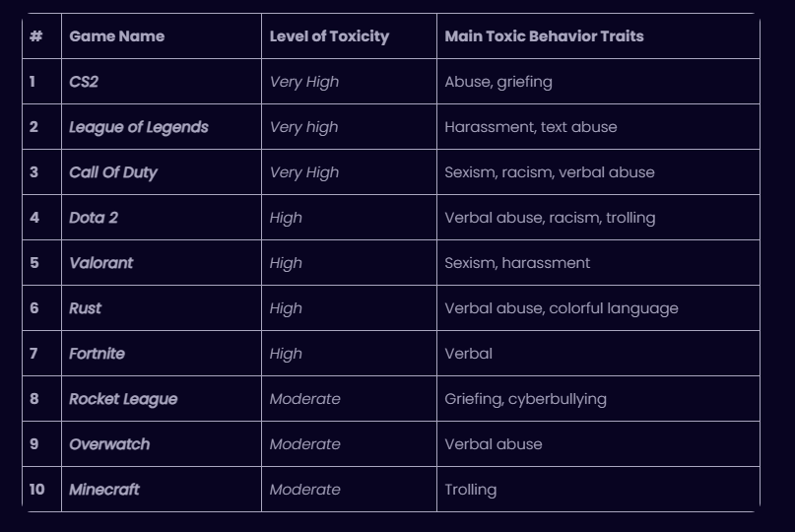Select the Fortnite game name
Viewport: 795px width, 532px height.
pos(97,354)
